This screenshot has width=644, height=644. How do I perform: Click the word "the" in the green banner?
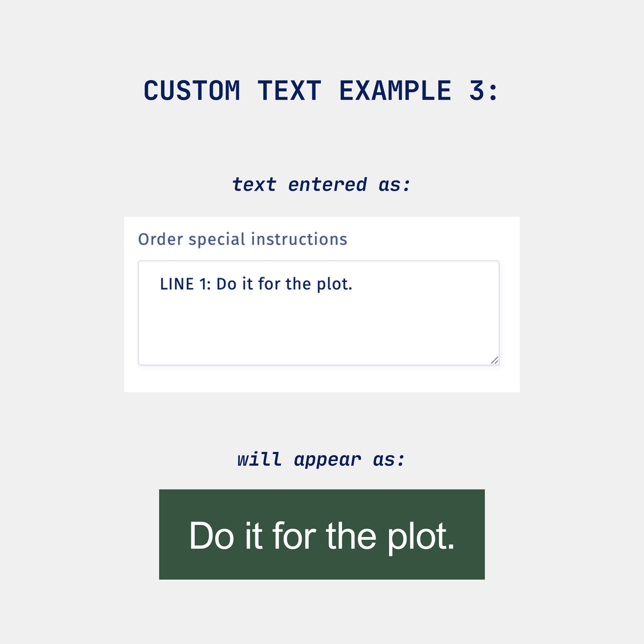pyautogui.click(x=351, y=536)
